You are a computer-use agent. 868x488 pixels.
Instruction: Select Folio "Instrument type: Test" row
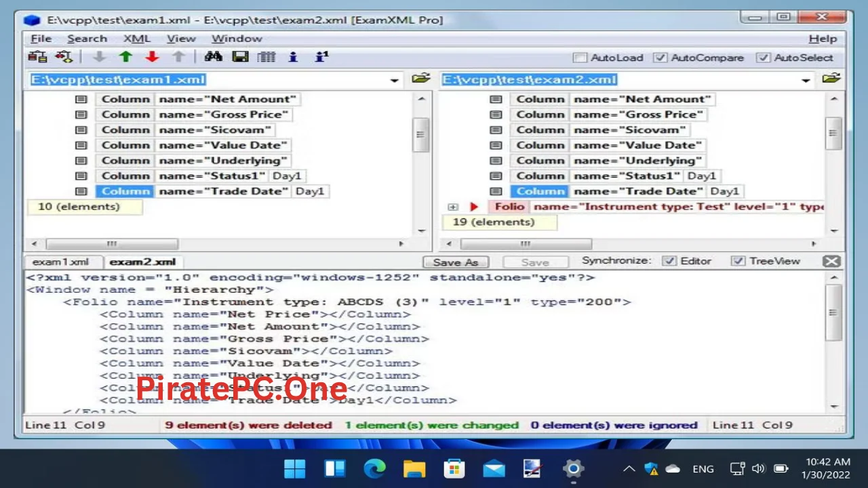[656, 207]
